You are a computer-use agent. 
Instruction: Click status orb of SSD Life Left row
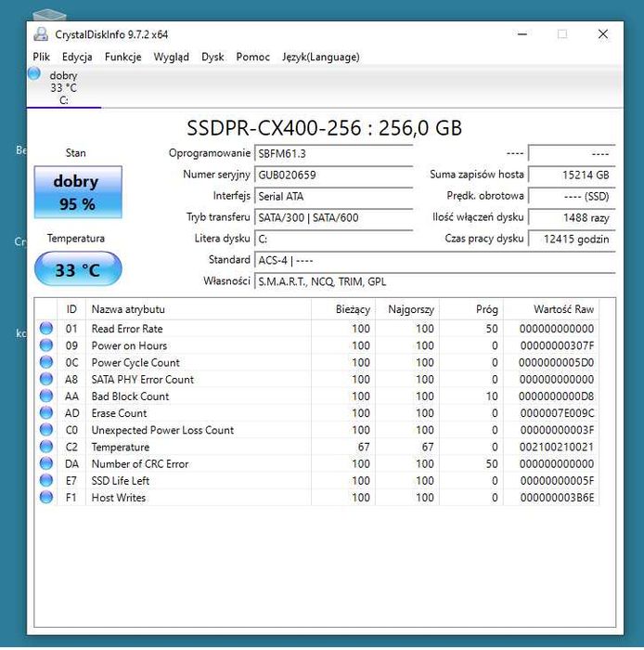coord(46,481)
